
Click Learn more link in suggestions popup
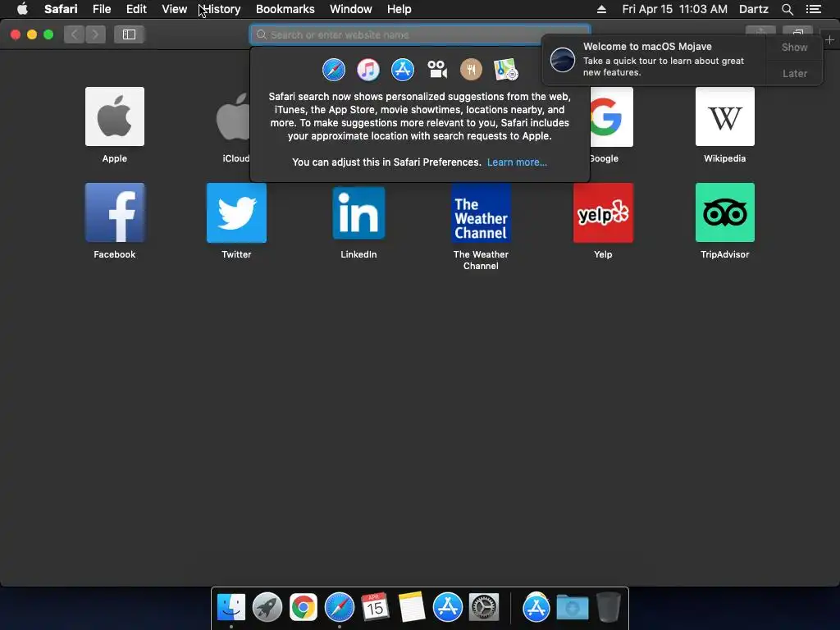click(x=517, y=162)
